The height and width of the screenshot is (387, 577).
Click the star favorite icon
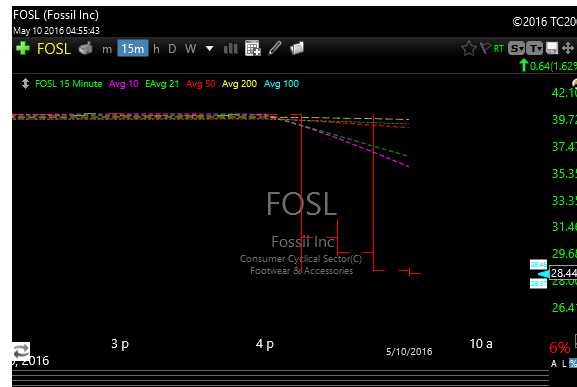(469, 49)
